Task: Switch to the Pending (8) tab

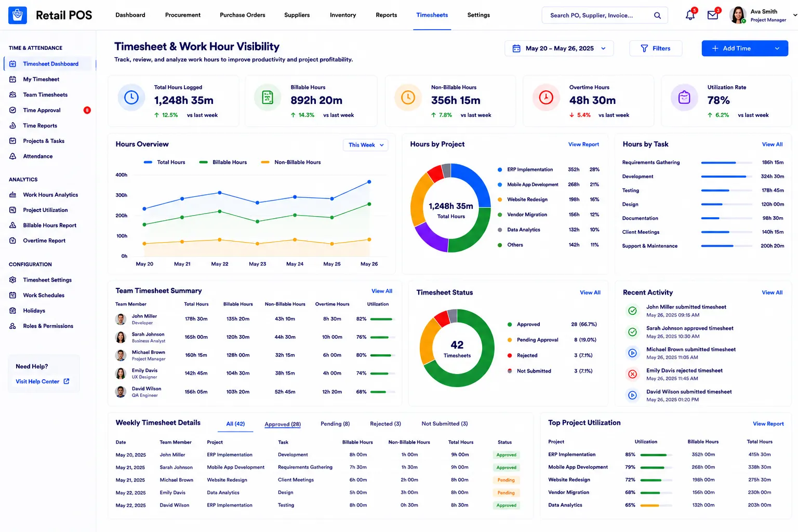Action: point(335,424)
